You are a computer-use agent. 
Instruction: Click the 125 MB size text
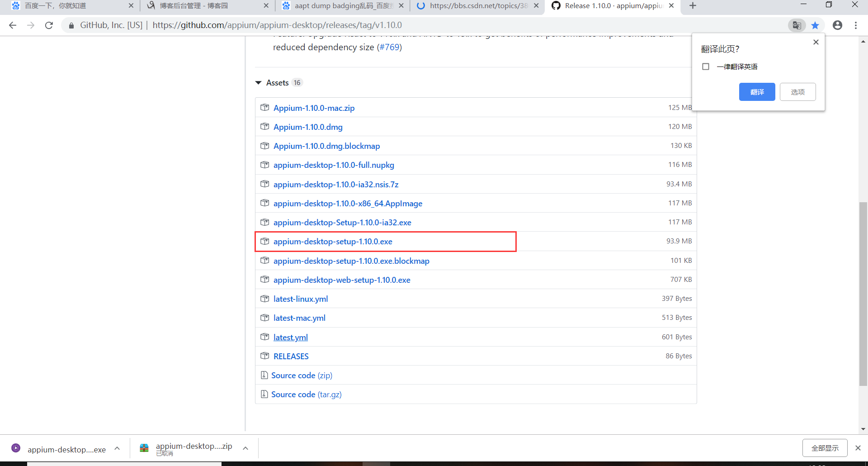[680, 107]
